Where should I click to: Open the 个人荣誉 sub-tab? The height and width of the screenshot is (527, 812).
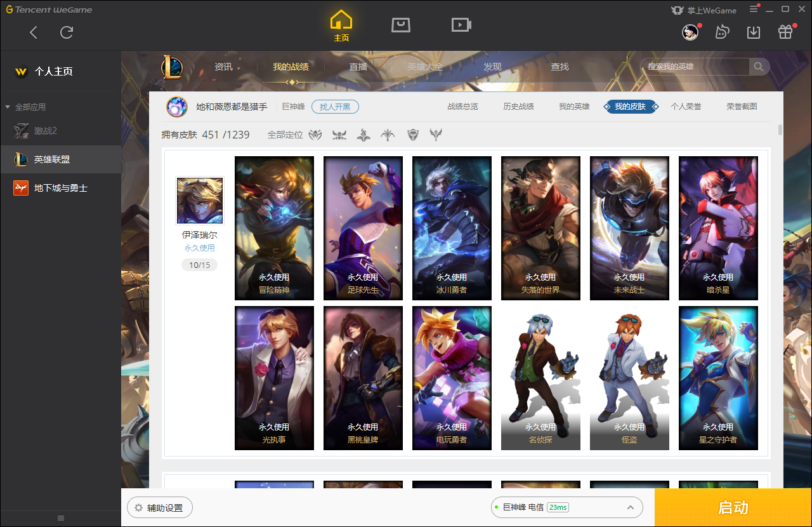tap(686, 107)
